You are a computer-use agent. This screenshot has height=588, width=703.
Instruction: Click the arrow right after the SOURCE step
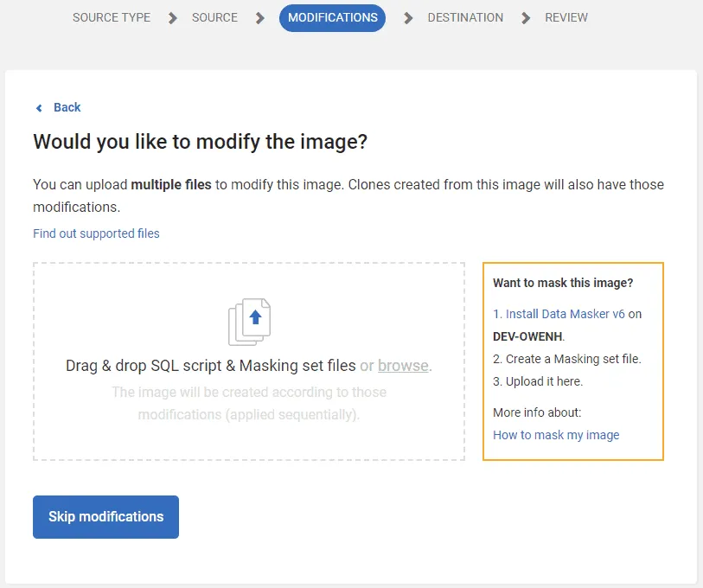pyautogui.click(x=260, y=18)
